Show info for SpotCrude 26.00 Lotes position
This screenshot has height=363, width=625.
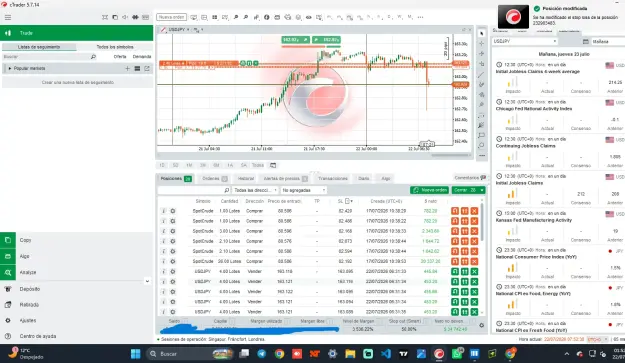pos(163,261)
